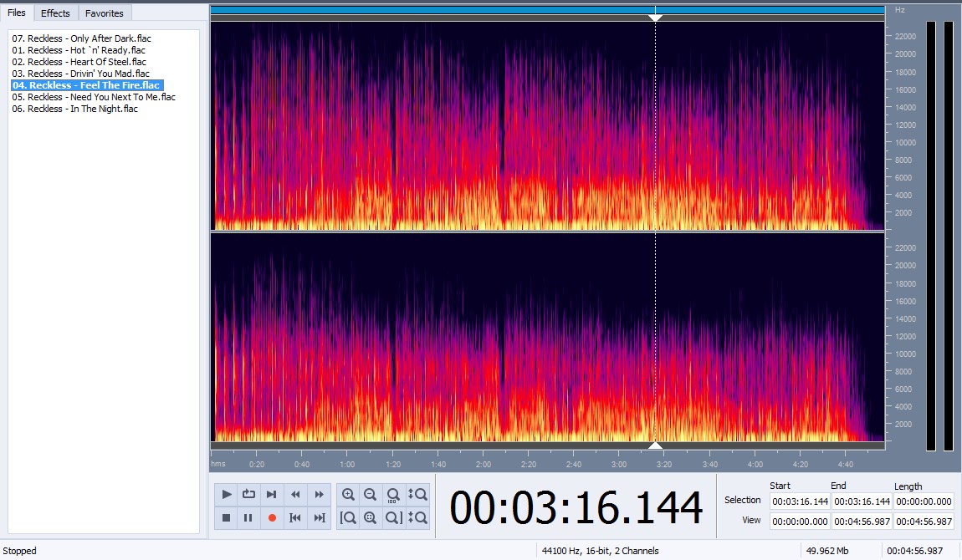This screenshot has height=560, width=962.
Task: Click the left channel level meter
Action: [931, 236]
